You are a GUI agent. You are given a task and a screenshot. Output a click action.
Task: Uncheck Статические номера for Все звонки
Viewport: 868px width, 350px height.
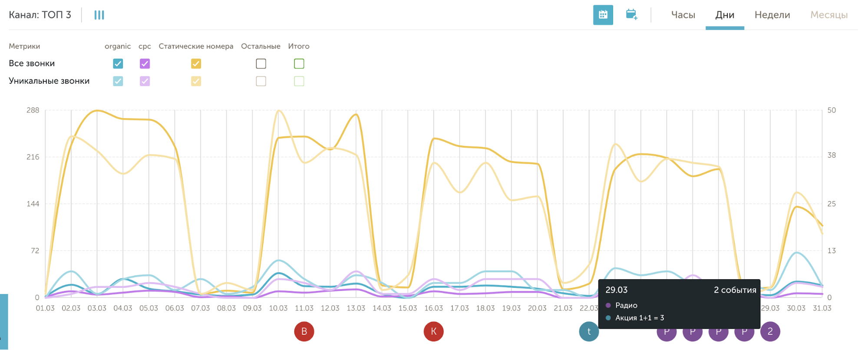click(x=196, y=64)
